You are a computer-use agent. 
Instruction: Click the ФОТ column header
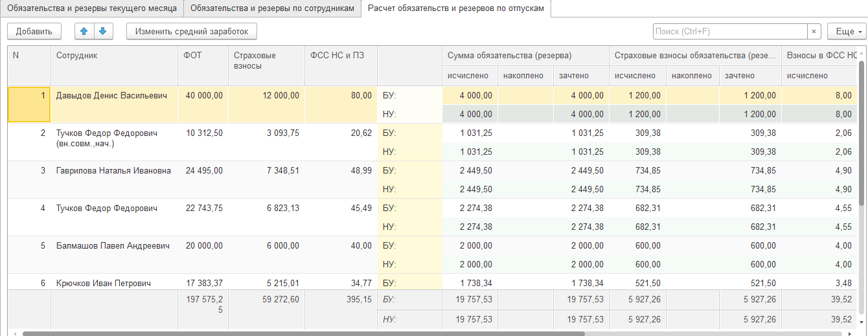[193, 56]
